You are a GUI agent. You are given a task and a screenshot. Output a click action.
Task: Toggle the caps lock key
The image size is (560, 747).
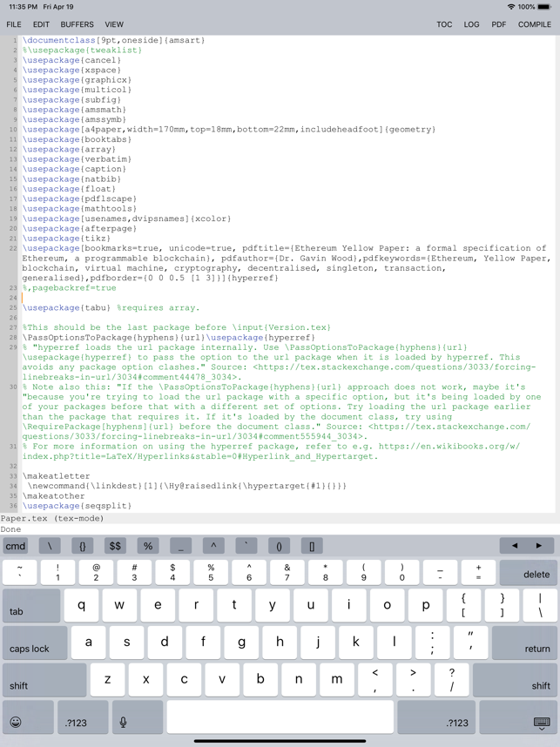point(31,643)
